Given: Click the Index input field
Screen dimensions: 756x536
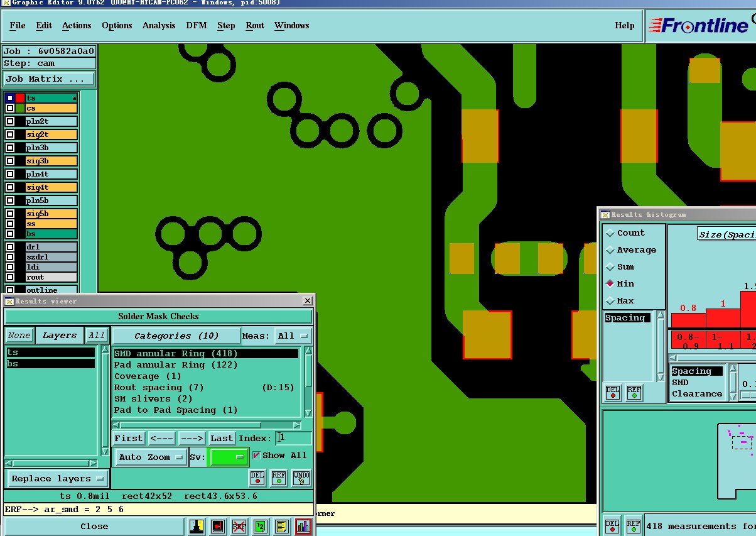Looking at the screenshot, I should (x=293, y=438).
